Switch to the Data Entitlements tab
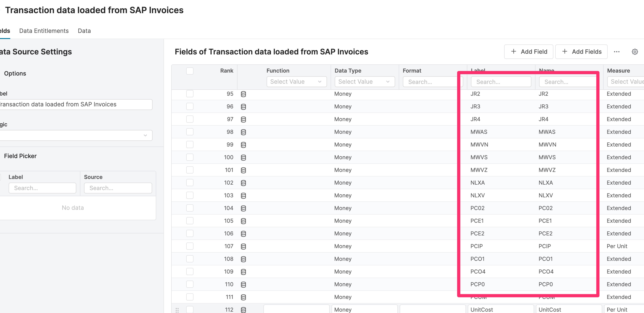The height and width of the screenshot is (313, 644). pos(44,31)
